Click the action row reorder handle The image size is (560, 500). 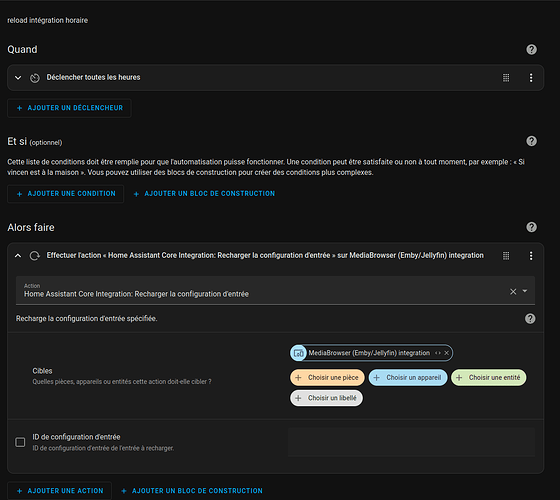click(506, 256)
